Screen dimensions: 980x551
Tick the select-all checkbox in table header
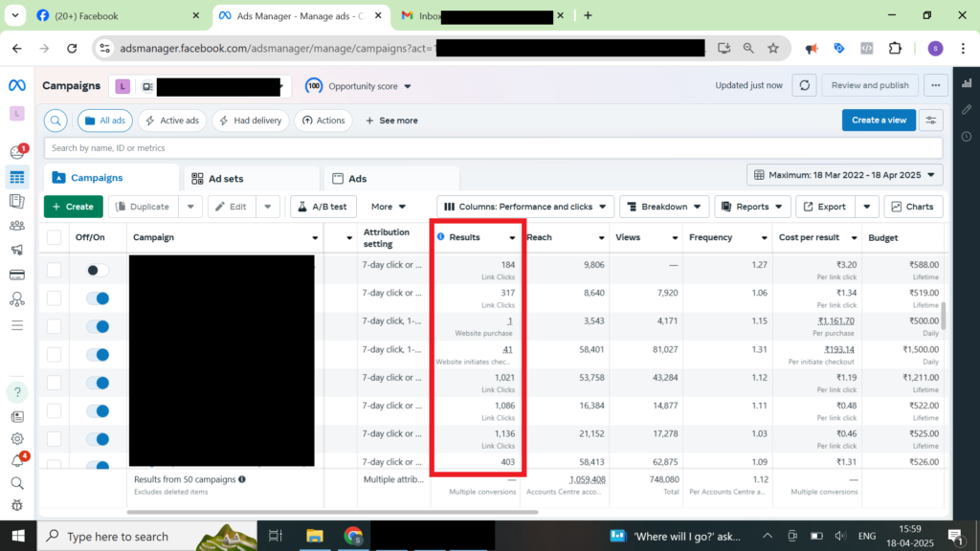tap(55, 237)
